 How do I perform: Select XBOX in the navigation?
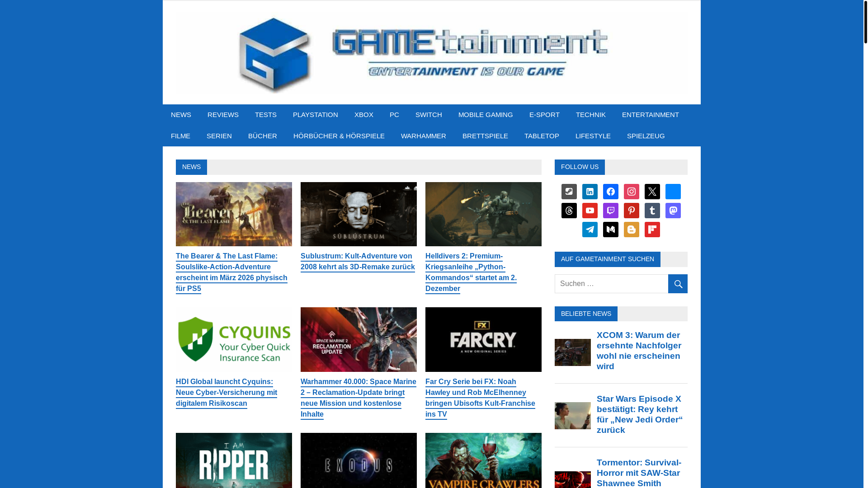[363, 115]
